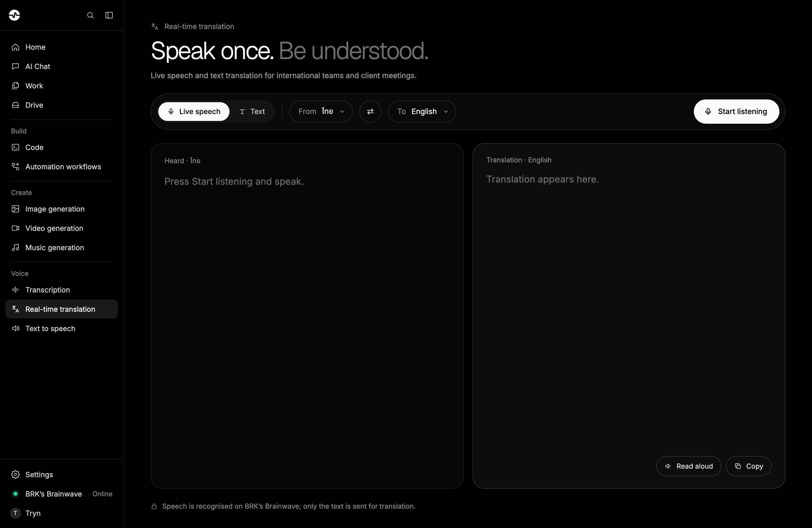The height and width of the screenshot is (528, 812).
Task: Open Transcription page
Action: pyautogui.click(x=62, y=290)
